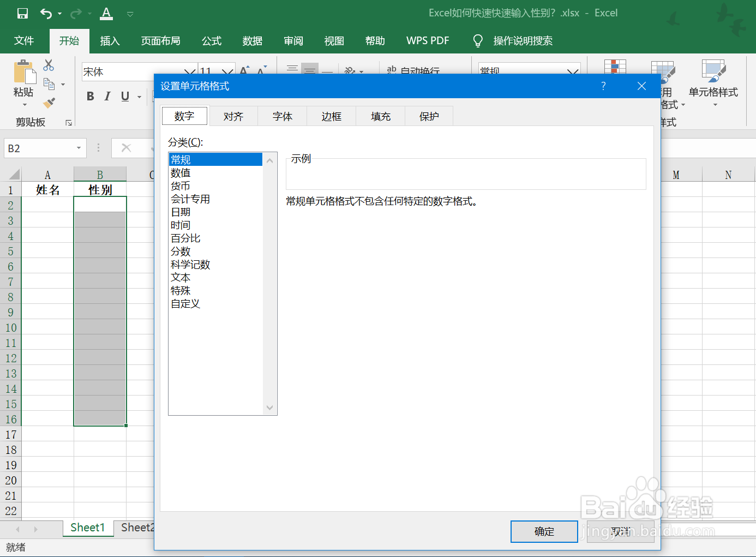Switch to the 插入 ribbon tab
756x557 pixels.
coord(109,40)
